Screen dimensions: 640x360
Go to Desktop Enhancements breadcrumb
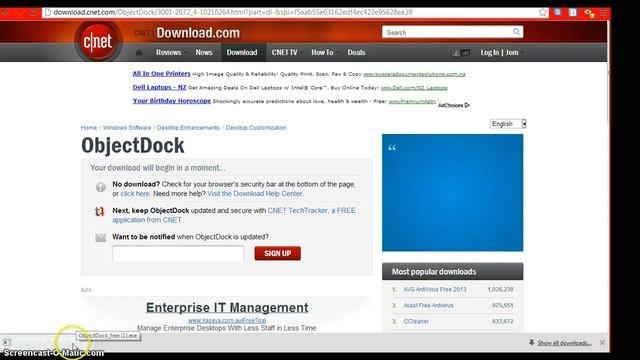[188, 128]
